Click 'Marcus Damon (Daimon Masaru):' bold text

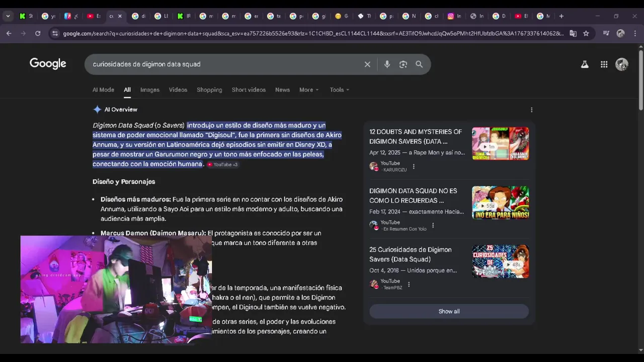point(153,233)
